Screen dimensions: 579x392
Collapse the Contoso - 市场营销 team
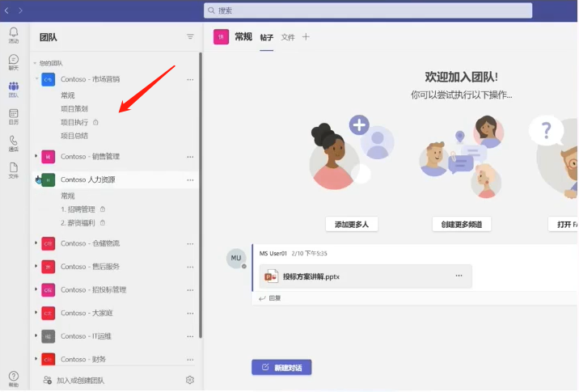[36, 78]
